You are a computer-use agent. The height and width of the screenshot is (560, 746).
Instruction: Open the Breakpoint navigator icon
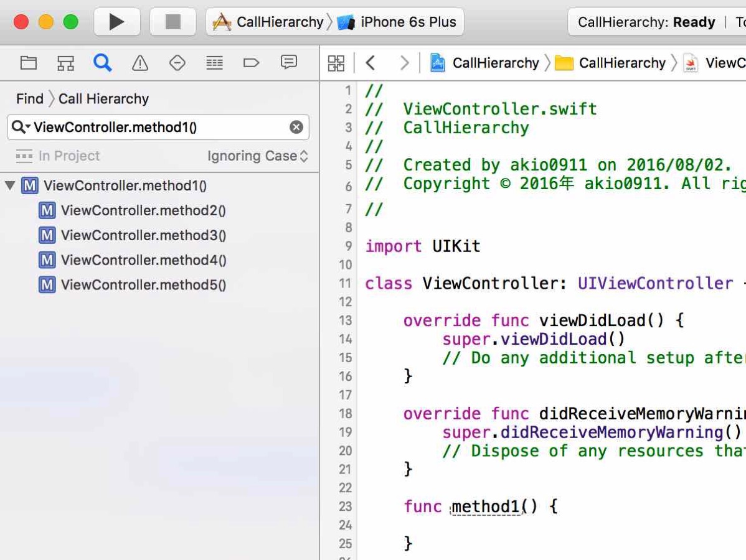tap(251, 63)
